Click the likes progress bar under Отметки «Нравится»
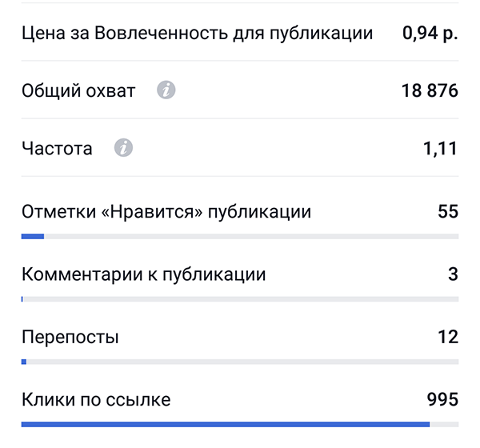Image resolution: width=480 pixels, height=448 pixels. pyautogui.click(x=240, y=237)
